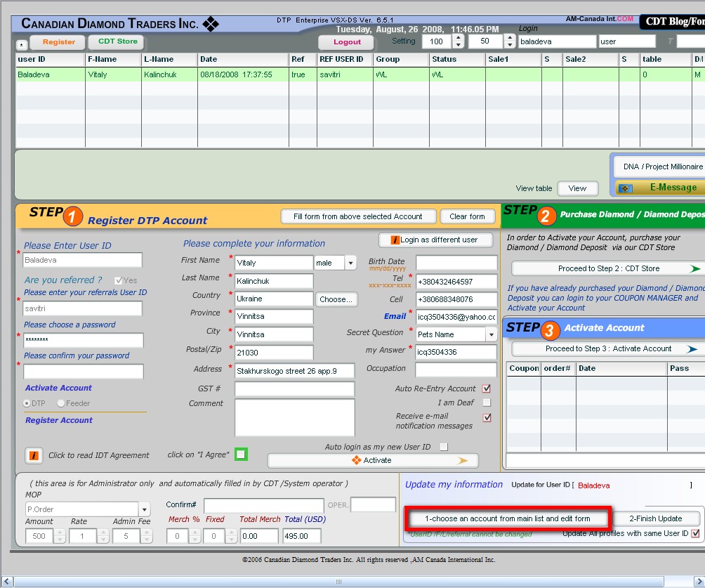The image size is (705, 588).
Task: Enable Auto login as my new User ID
Action: pos(444,447)
